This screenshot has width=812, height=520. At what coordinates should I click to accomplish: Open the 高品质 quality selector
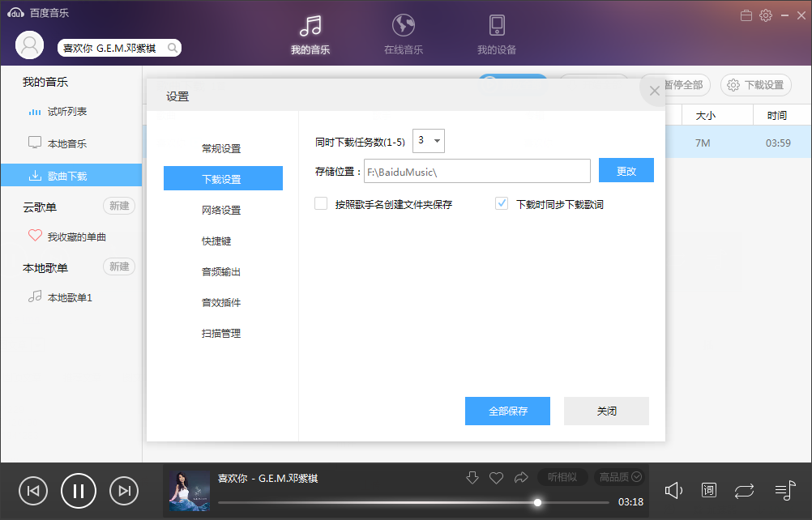tap(618, 477)
